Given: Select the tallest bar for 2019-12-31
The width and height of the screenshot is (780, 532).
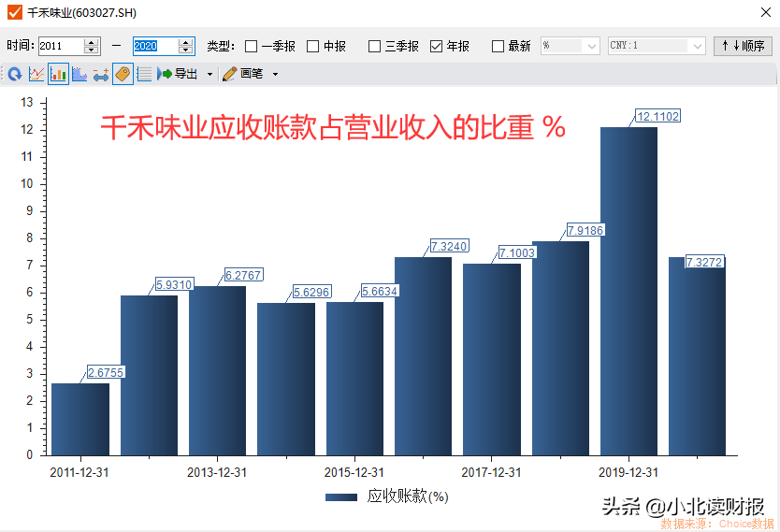Looking at the screenshot, I should coord(628,292).
